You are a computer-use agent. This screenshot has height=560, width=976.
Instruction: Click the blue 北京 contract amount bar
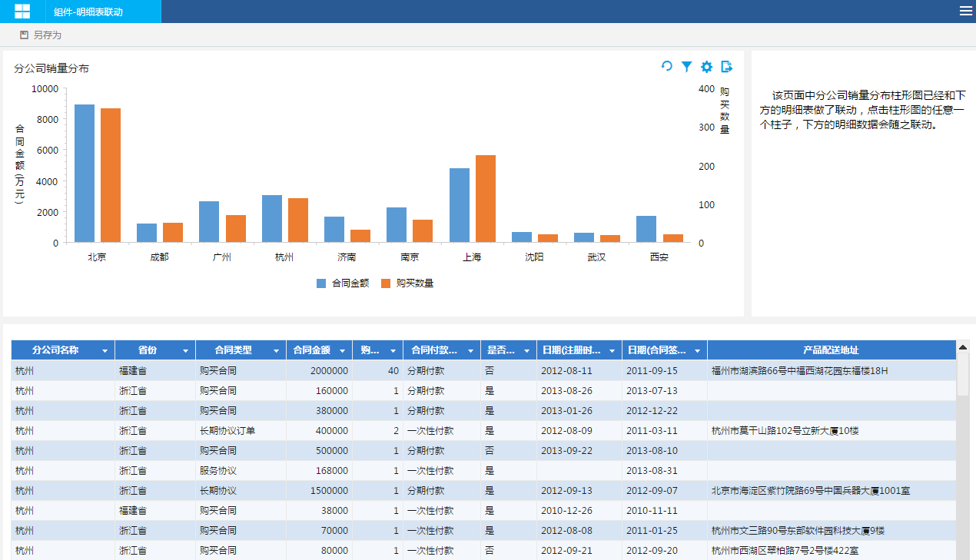(x=85, y=174)
